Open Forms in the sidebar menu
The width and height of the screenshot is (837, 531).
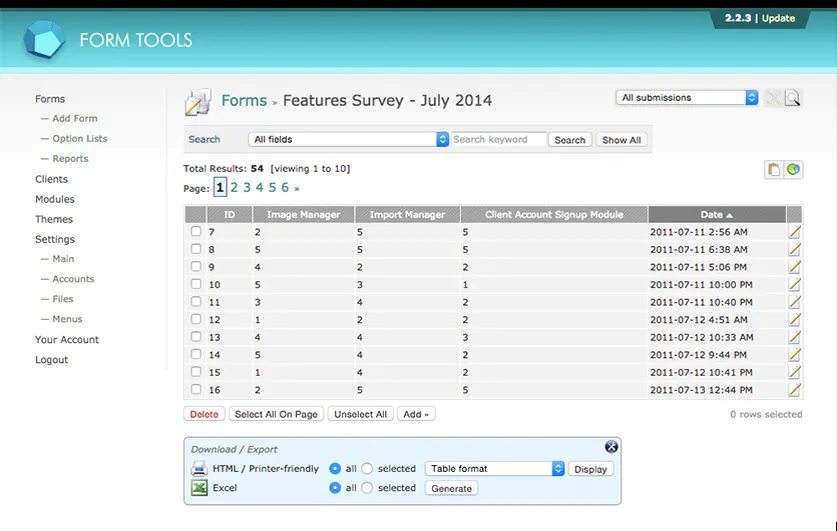point(50,99)
